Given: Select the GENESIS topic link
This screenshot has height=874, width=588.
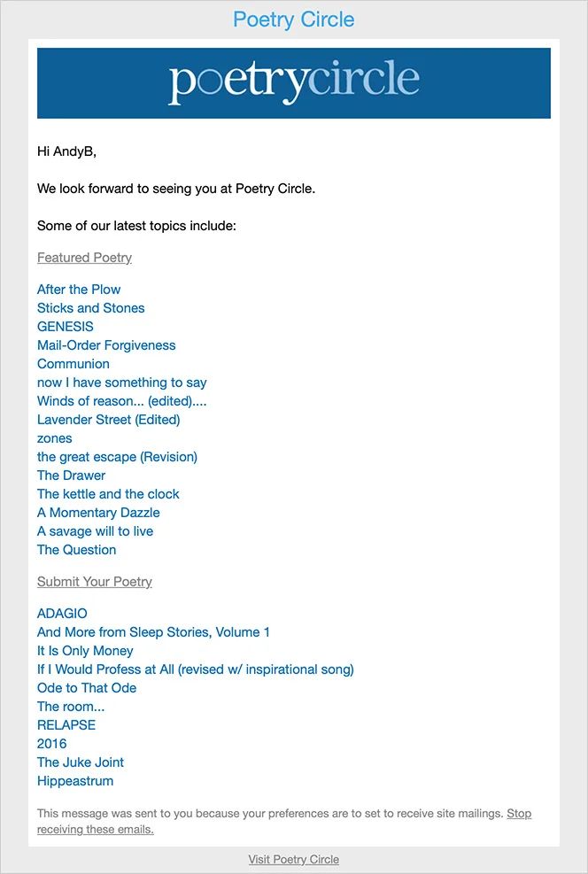Looking at the screenshot, I should 65,327.
